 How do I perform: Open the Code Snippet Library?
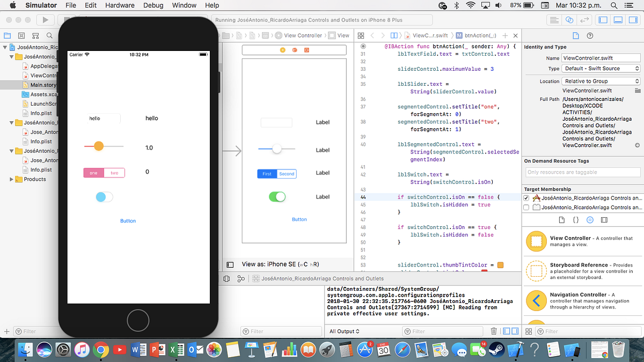pos(575,219)
